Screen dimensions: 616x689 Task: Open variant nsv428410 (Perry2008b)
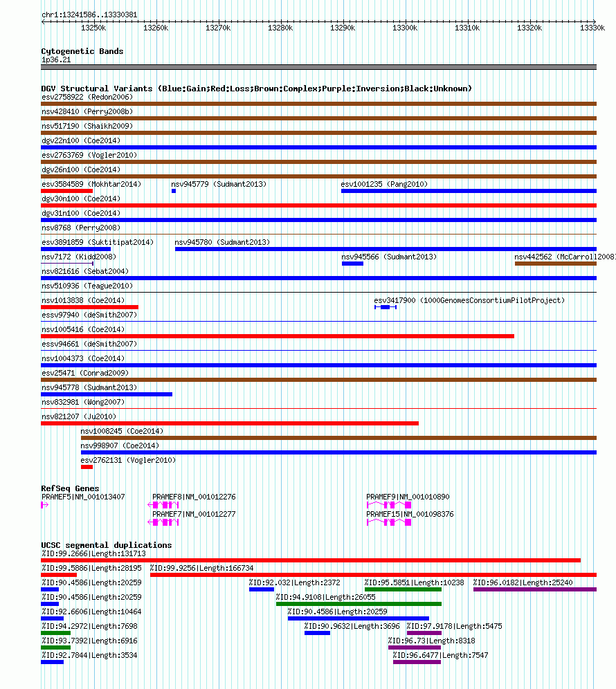pos(319,118)
